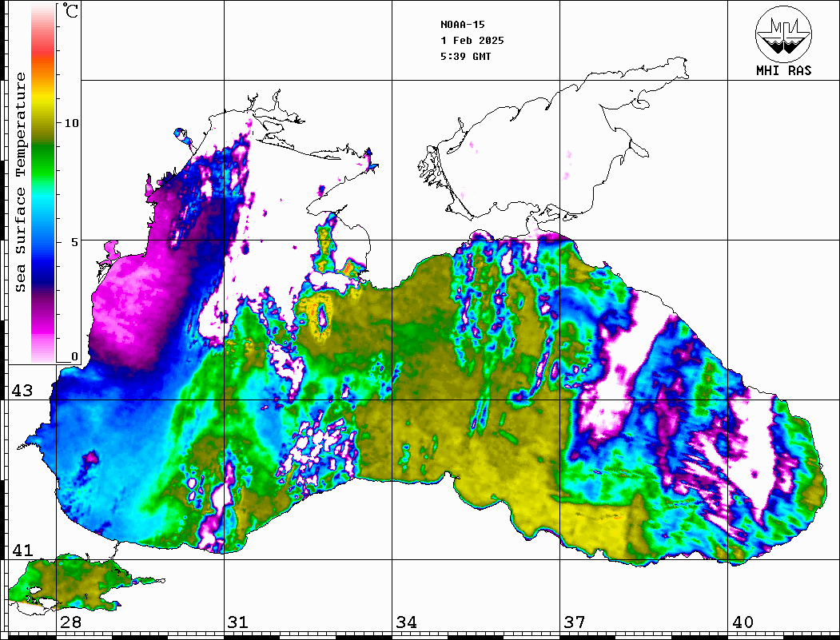Click the °C unit label above scale

tap(70, 10)
